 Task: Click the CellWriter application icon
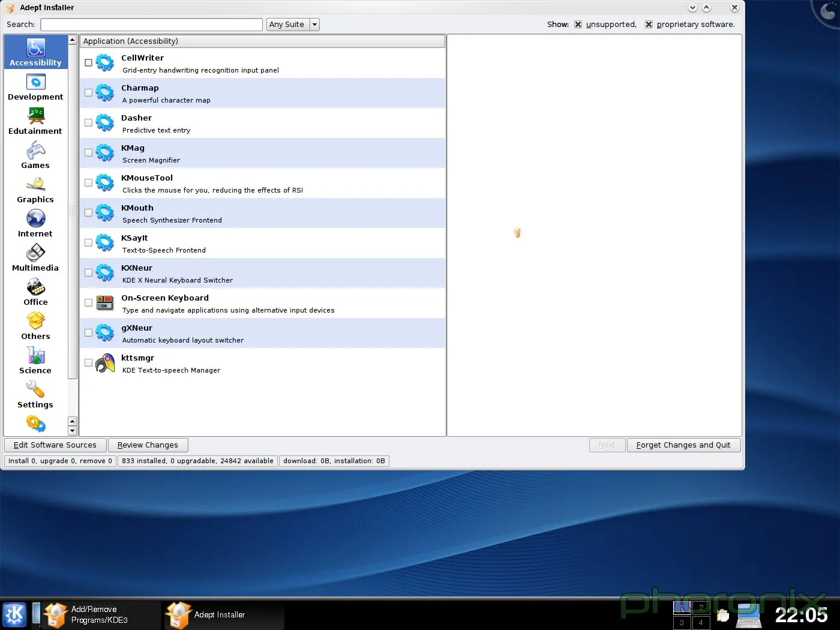[105, 62]
